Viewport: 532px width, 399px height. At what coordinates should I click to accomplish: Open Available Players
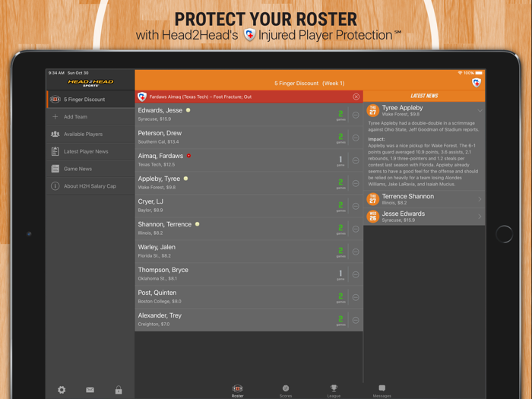coord(90,134)
